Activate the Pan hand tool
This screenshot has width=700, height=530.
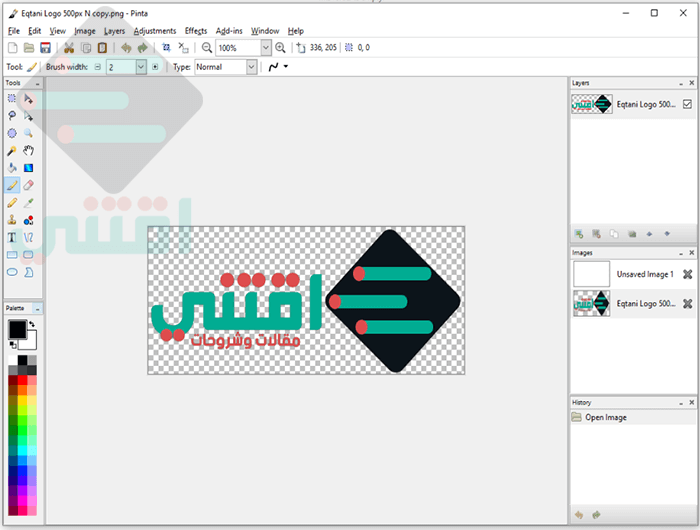(x=29, y=150)
